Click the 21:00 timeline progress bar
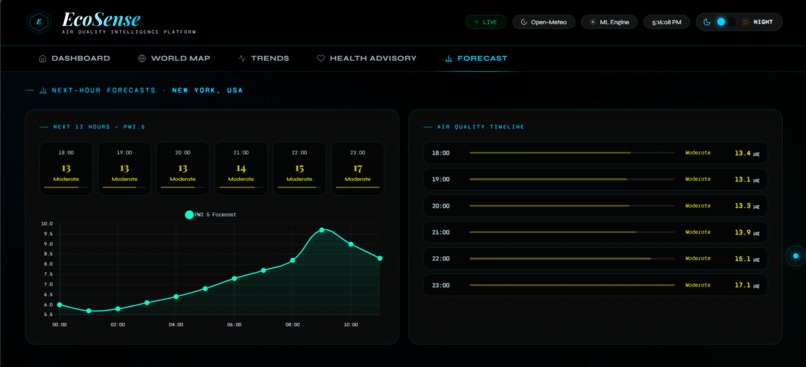The image size is (806, 367). 572,232
